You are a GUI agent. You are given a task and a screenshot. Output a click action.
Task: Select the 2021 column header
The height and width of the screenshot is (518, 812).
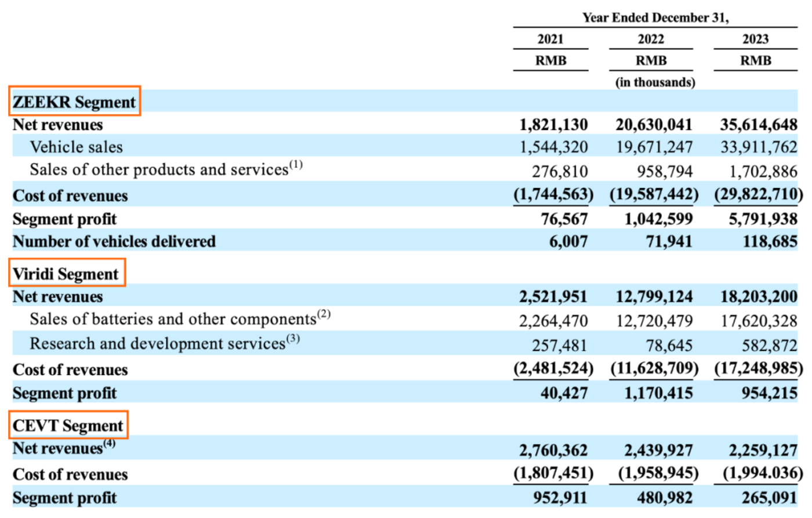pos(550,39)
